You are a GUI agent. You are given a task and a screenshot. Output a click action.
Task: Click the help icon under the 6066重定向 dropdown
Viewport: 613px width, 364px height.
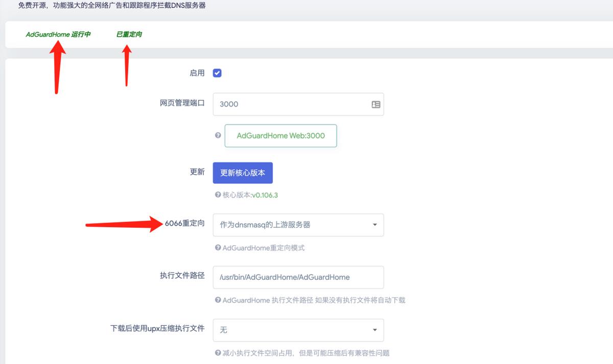click(x=218, y=248)
